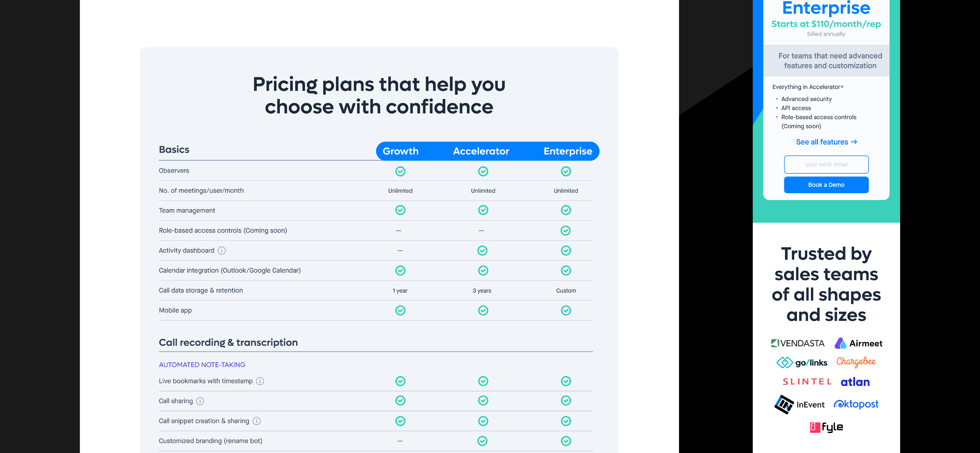This screenshot has height=453, width=980.
Task: Click the work email input field
Action: (x=826, y=164)
